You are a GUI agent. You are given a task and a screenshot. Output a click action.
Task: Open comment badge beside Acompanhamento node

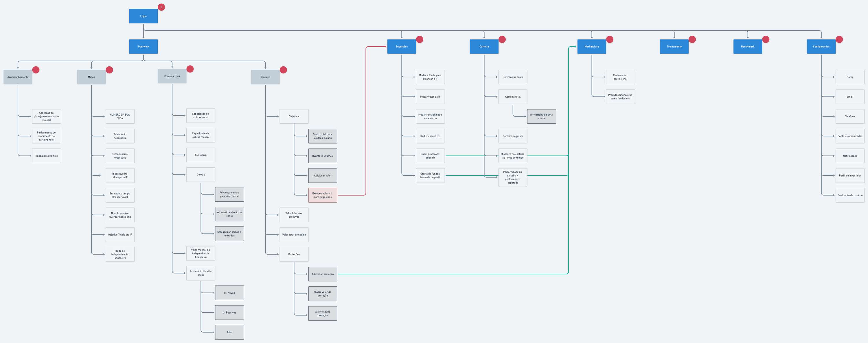[36, 70]
